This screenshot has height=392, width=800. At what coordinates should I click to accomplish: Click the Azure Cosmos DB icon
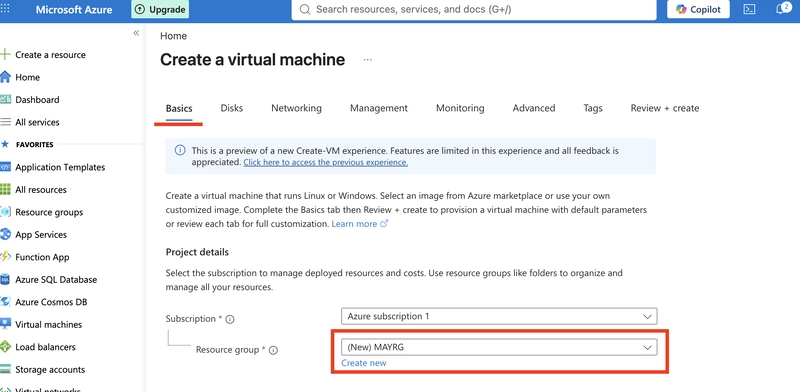tap(5, 302)
